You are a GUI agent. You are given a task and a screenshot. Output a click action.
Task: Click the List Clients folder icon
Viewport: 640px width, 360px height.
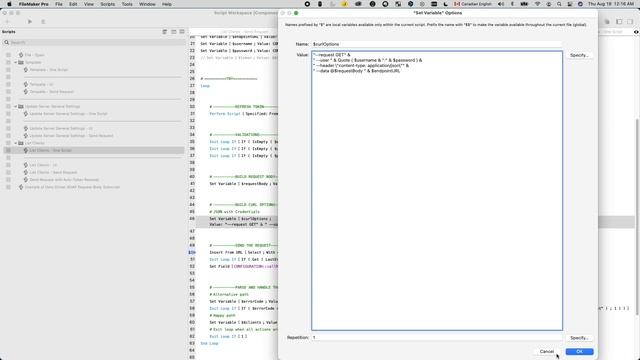pyautogui.click(x=21, y=143)
